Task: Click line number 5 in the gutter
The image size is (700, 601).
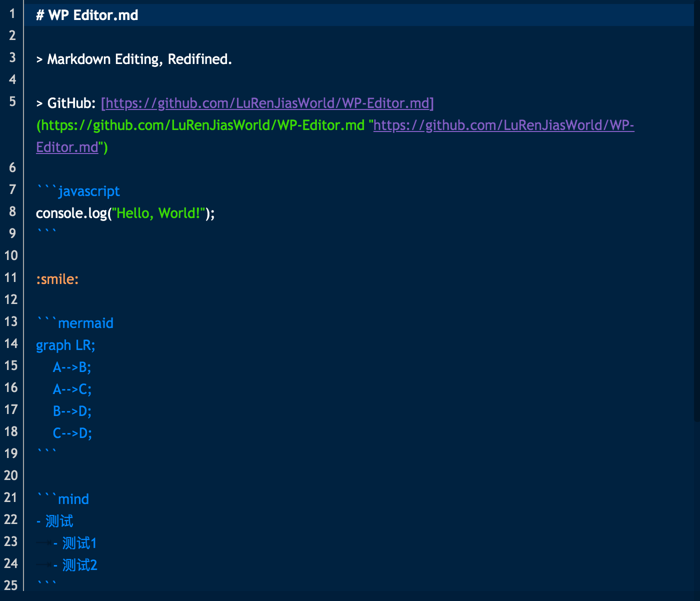Action: click(12, 101)
